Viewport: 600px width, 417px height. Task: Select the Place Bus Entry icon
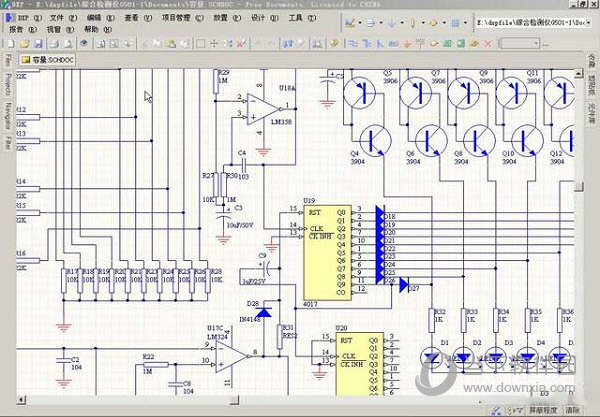pos(380,44)
